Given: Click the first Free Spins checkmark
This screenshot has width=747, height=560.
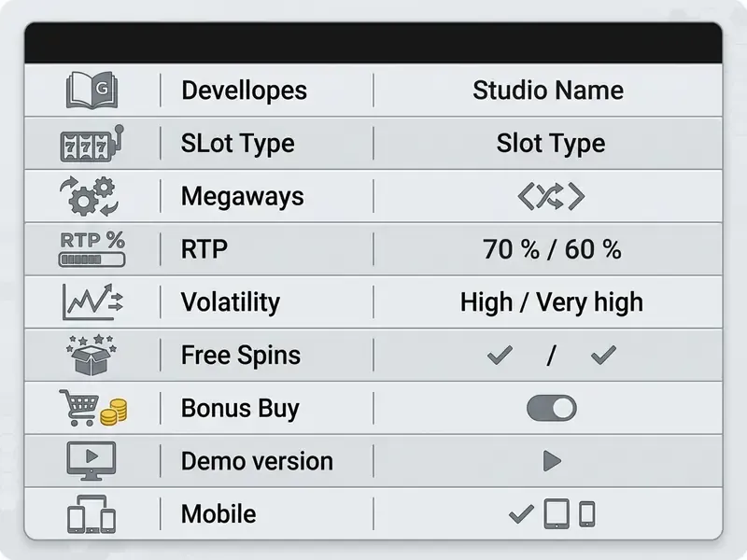Looking at the screenshot, I should (x=500, y=356).
